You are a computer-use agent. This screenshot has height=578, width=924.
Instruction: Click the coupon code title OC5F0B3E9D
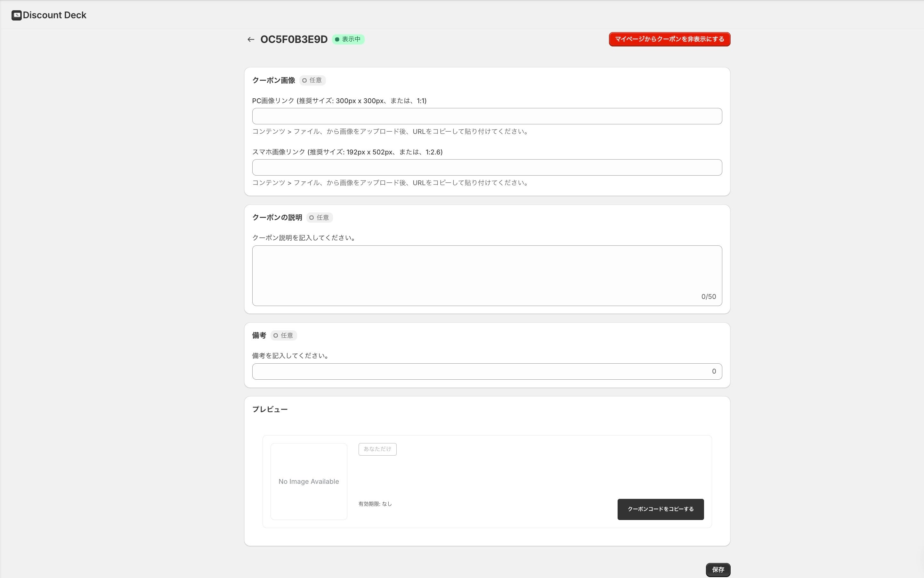(x=294, y=39)
